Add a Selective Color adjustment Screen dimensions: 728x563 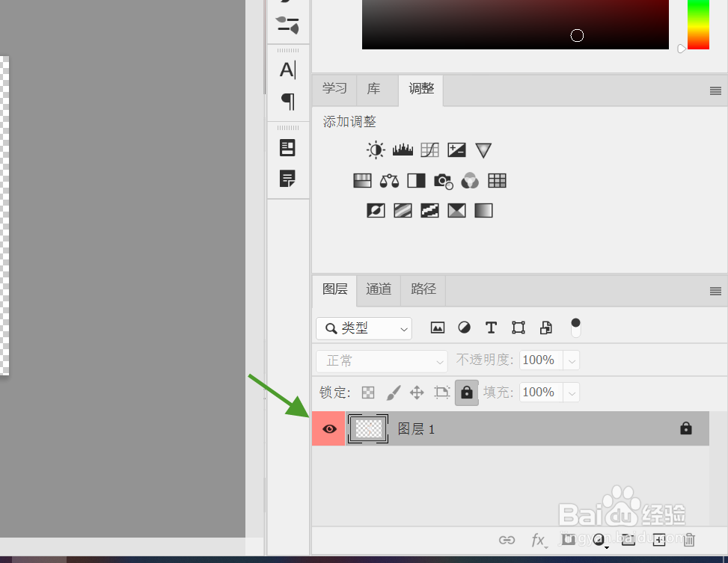456,211
